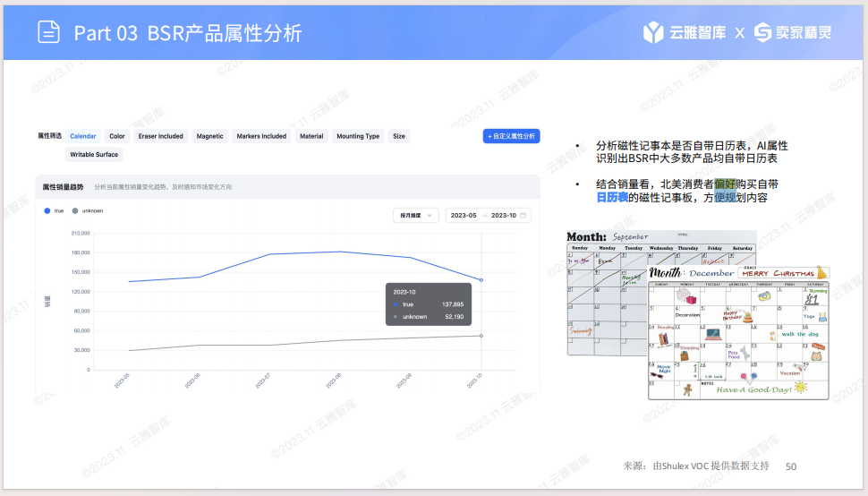
Task: Click the 属性筛选 label
Action: pos(49,136)
